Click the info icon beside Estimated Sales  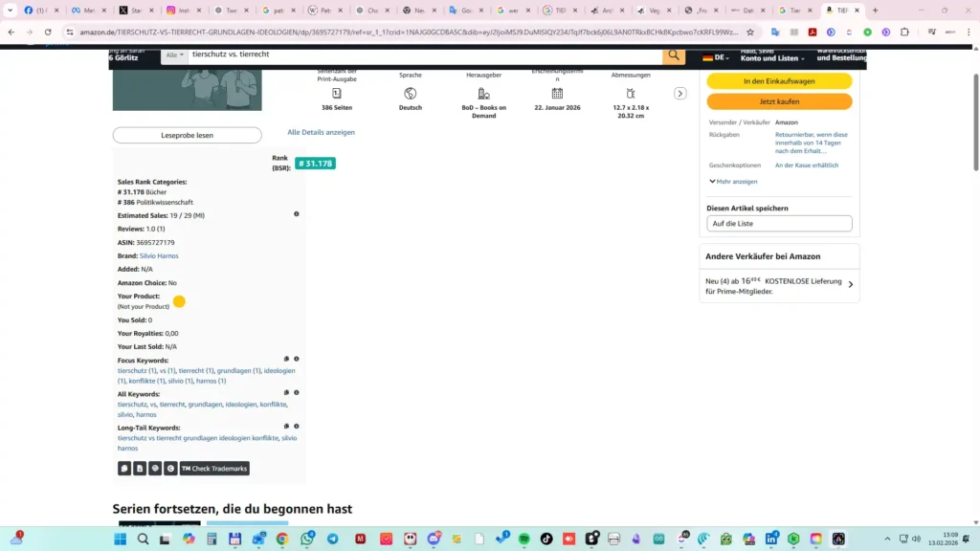click(297, 214)
